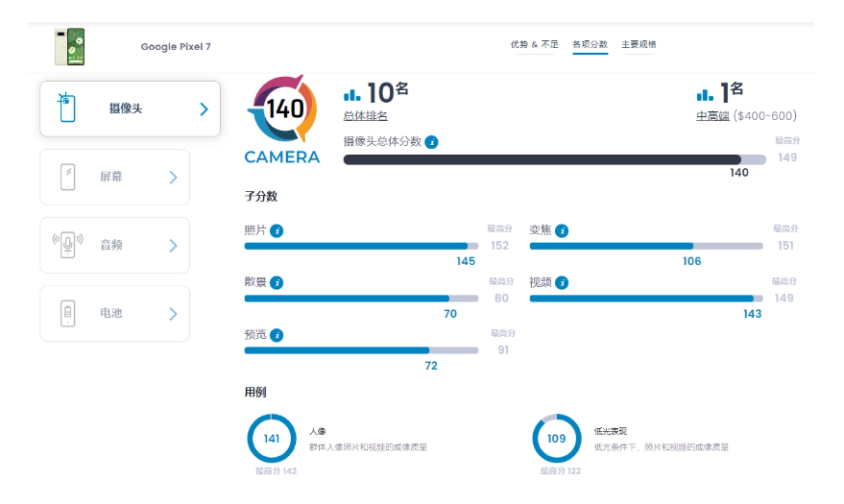This screenshot has width=844, height=504.
Task: Click the Google Pixel 7 device name
Action: 176,47
